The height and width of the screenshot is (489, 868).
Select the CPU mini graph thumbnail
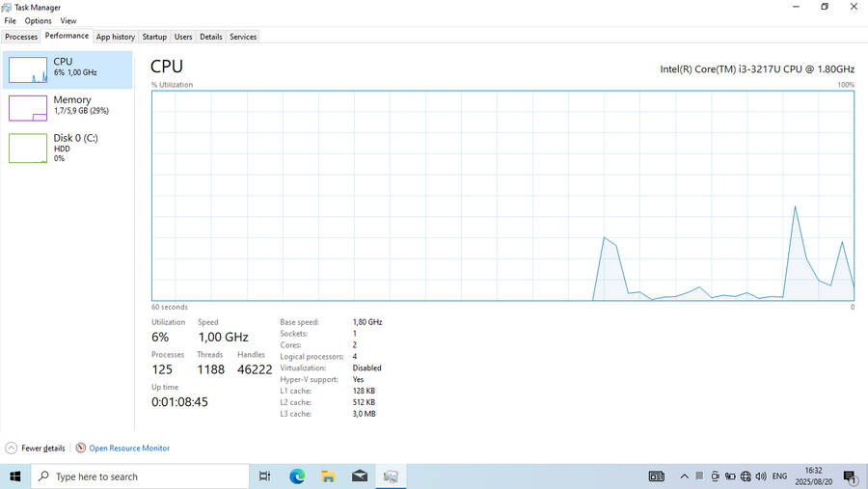point(28,68)
